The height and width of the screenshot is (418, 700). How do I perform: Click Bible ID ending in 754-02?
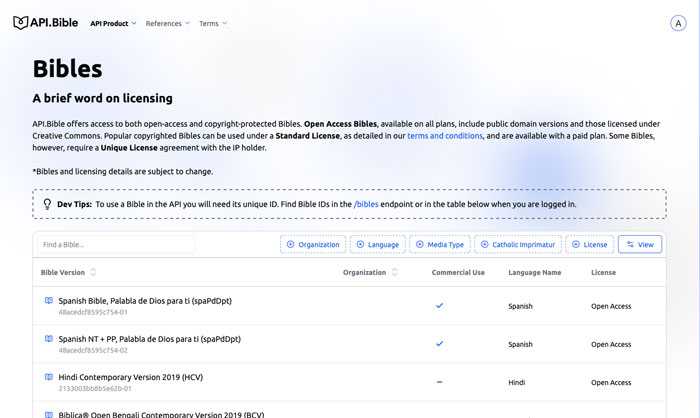click(93, 350)
